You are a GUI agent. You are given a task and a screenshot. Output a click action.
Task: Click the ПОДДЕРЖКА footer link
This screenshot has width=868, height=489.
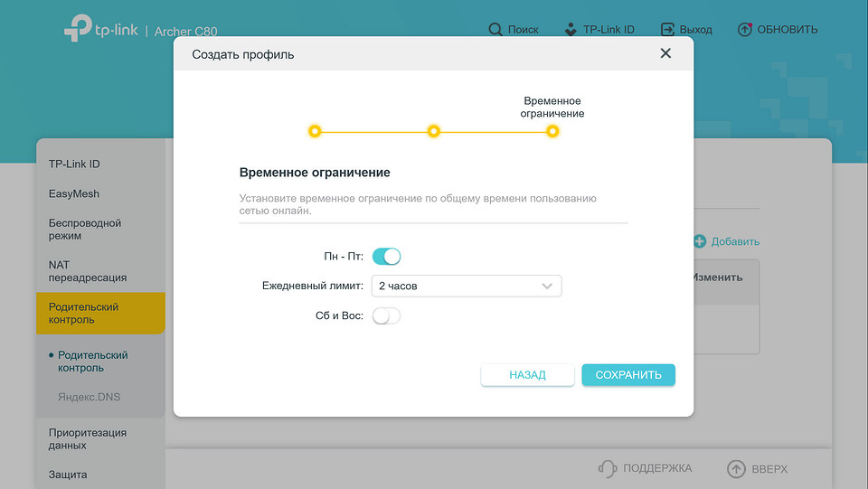(657, 468)
